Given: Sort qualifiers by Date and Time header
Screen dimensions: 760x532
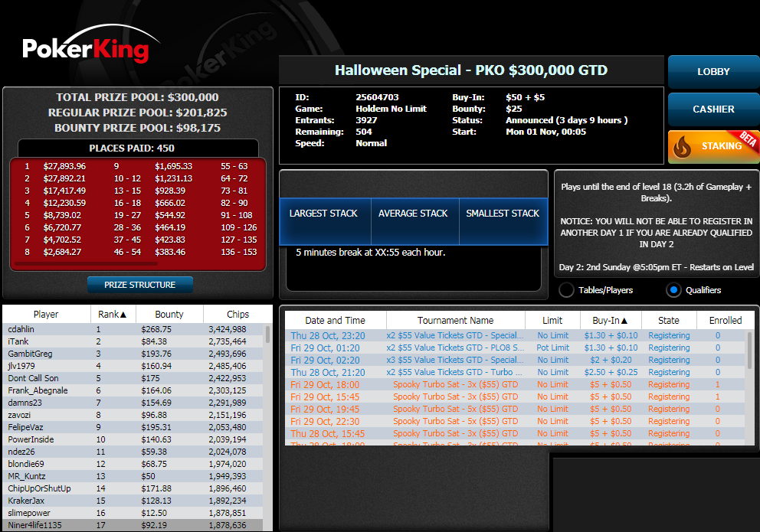Looking at the screenshot, I should [x=335, y=321].
